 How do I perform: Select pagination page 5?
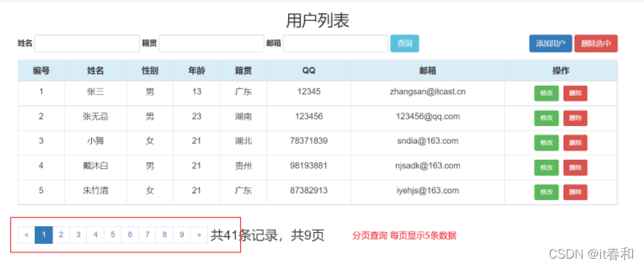(x=113, y=235)
